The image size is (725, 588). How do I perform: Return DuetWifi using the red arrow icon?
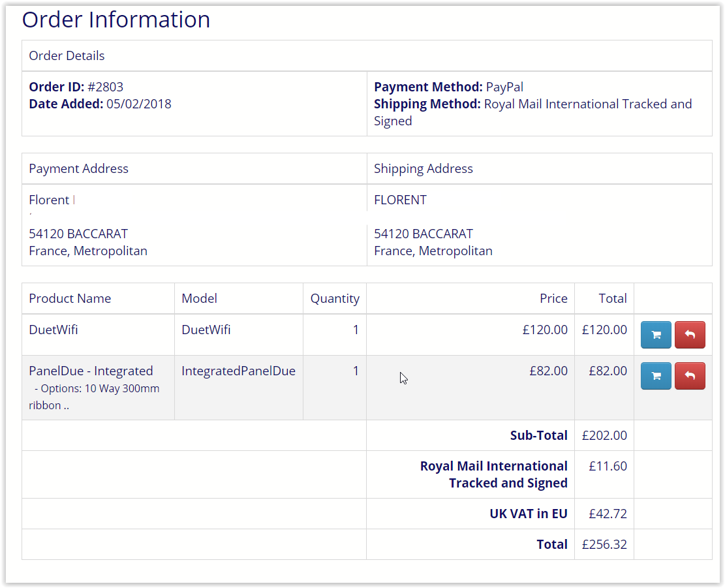[690, 335]
